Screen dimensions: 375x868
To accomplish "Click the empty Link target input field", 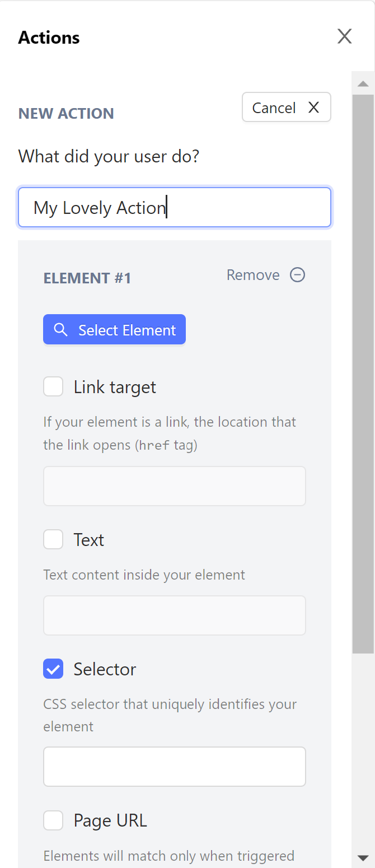I will click(x=175, y=486).
